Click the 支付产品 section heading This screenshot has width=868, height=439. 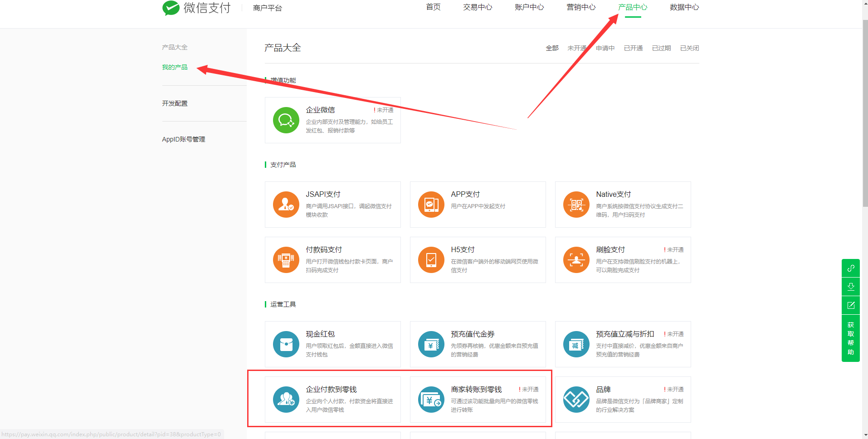click(x=283, y=165)
